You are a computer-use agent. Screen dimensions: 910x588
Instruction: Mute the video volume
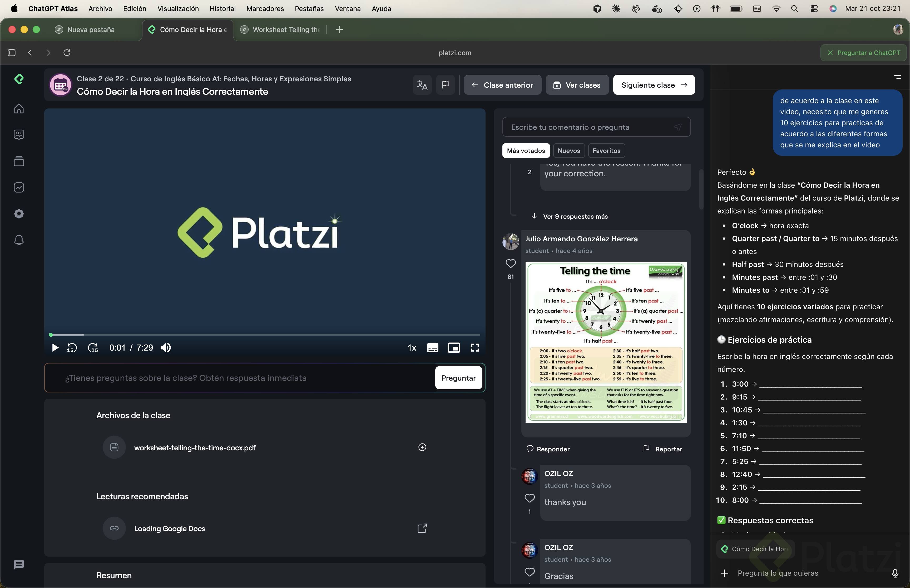tap(166, 347)
